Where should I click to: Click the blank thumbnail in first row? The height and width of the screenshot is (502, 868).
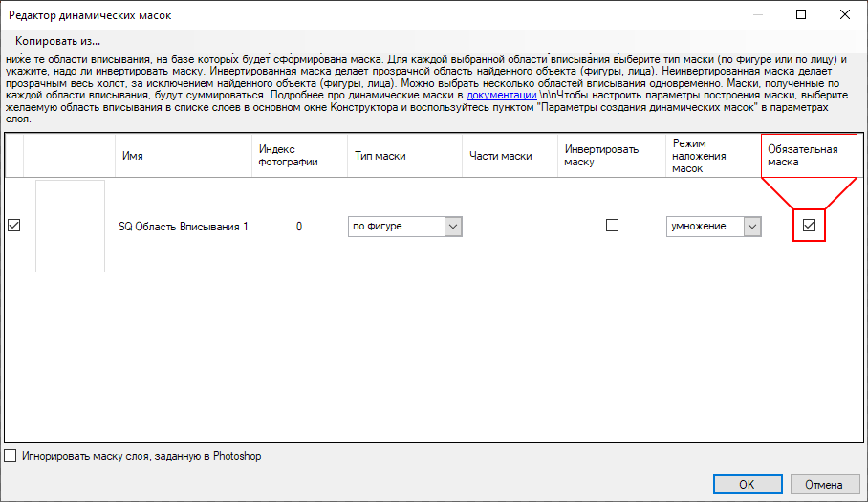coord(70,226)
